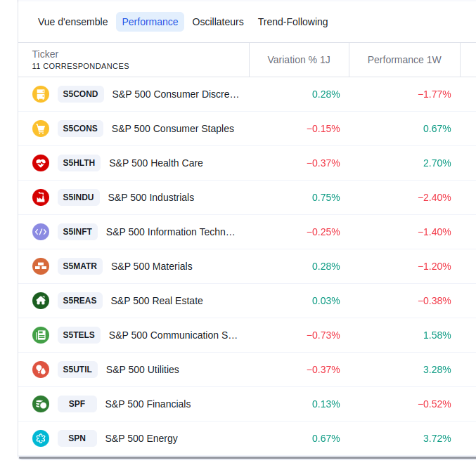Screen dimensions: 476x470
Task: Click the Financials sector icon
Action: point(41,404)
